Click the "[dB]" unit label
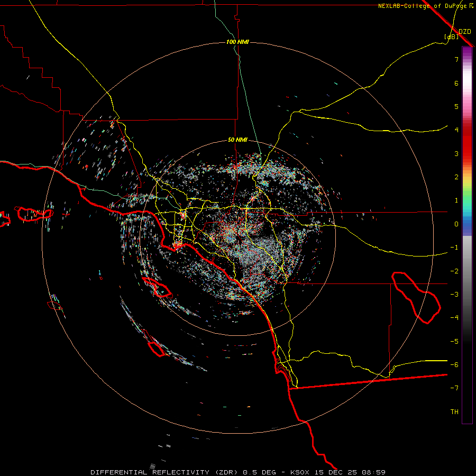The height and width of the screenshot is (476, 476). (452, 36)
